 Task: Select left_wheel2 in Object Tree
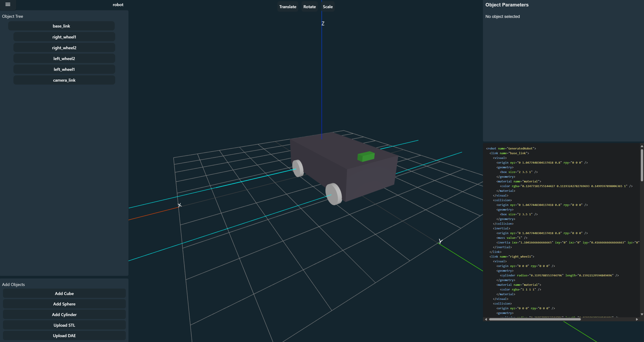click(64, 58)
